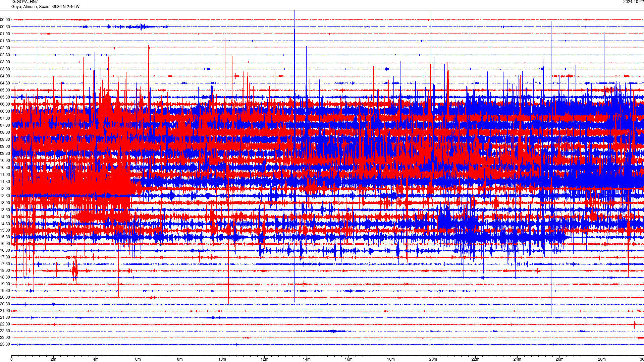Select the 13:30 time row label
The width and height of the screenshot is (644, 362).
[5, 210]
